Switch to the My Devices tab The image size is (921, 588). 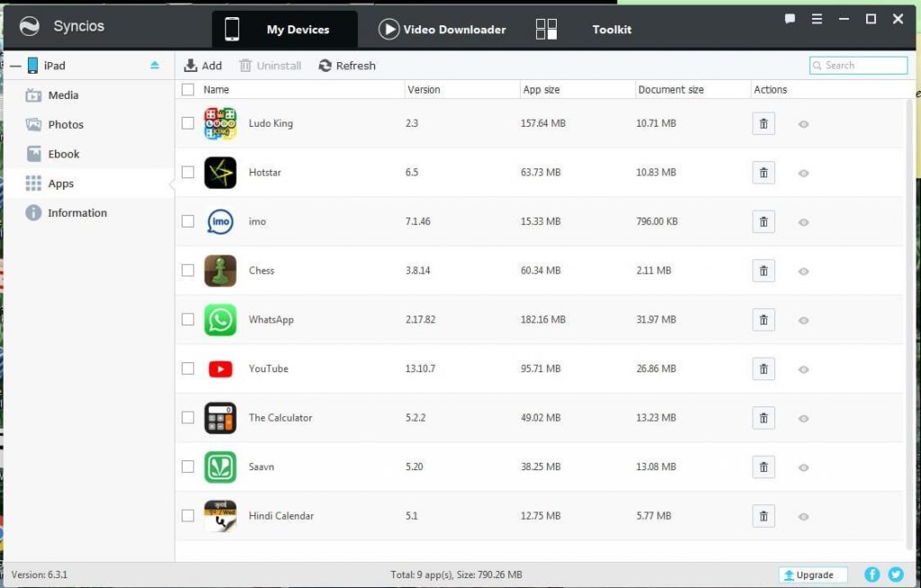coord(285,30)
